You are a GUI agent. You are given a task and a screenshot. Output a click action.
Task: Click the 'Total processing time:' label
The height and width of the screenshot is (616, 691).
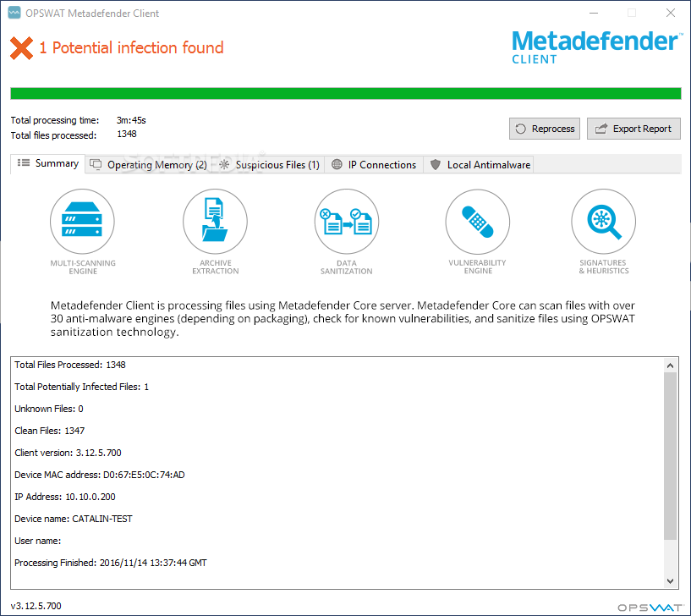pyautogui.click(x=55, y=120)
